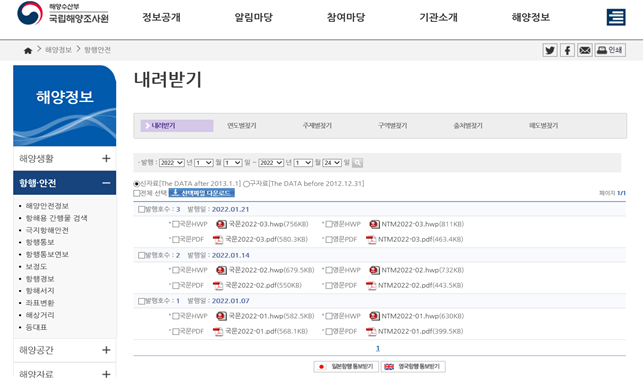Open the hamburger site map menu icon
The width and height of the screenshot is (643, 378).
click(616, 17)
